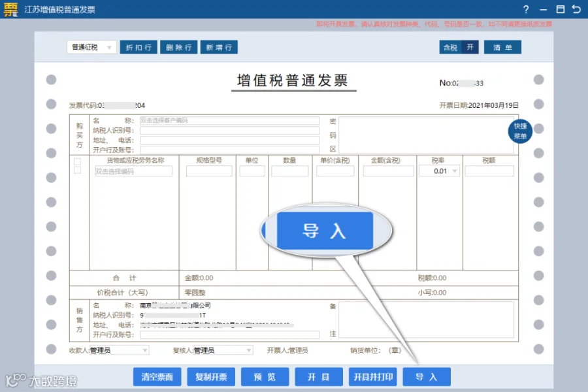Click the 折扣行 button
The width and height of the screenshot is (588, 392).
click(x=139, y=47)
